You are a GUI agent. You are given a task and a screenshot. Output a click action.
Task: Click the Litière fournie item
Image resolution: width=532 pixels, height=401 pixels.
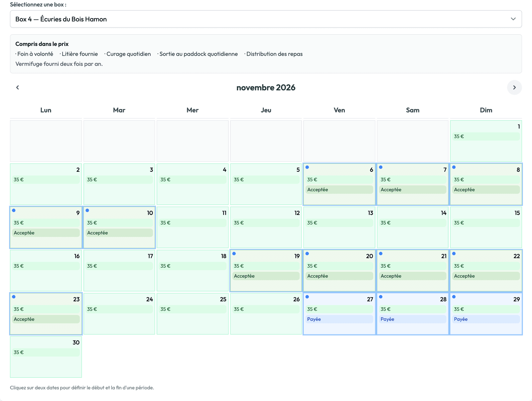coord(79,54)
